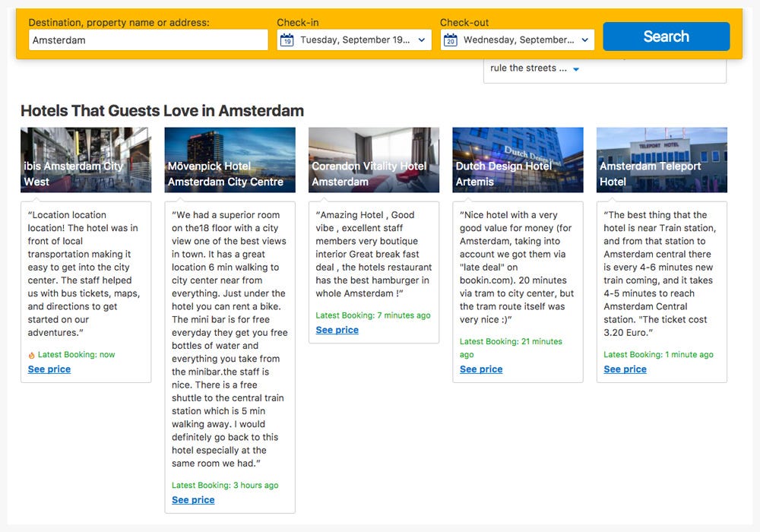Open ibis Amsterdam City West hotel photo
The image size is (760, 532).
tap(86, 160)
